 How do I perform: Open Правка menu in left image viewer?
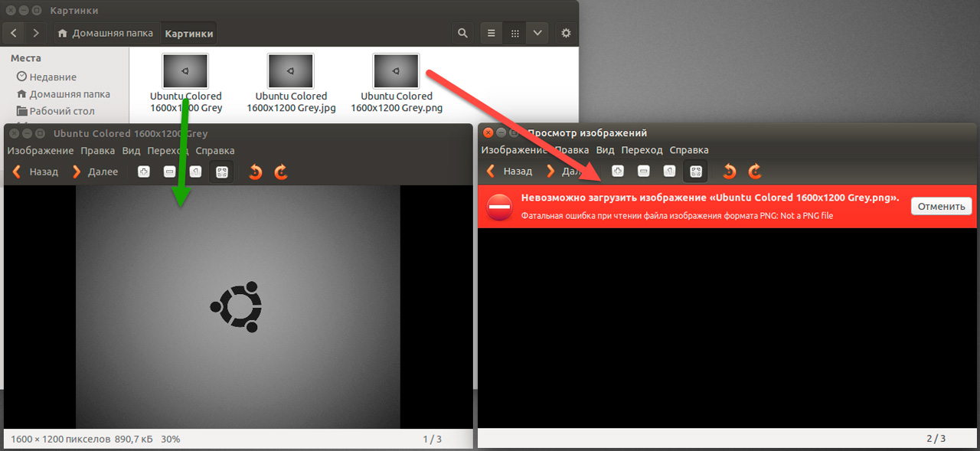(98, 151)
